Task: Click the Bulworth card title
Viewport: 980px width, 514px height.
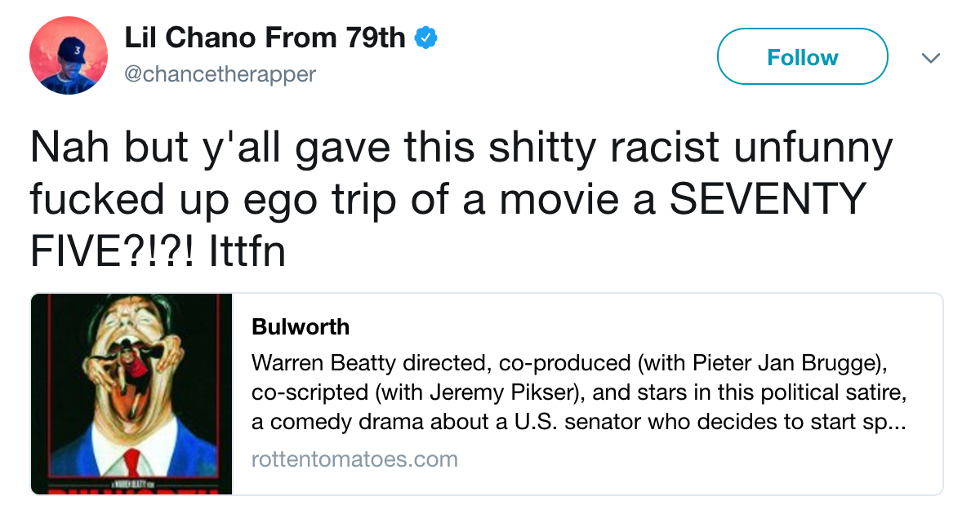Action: (x=301, y=327)
